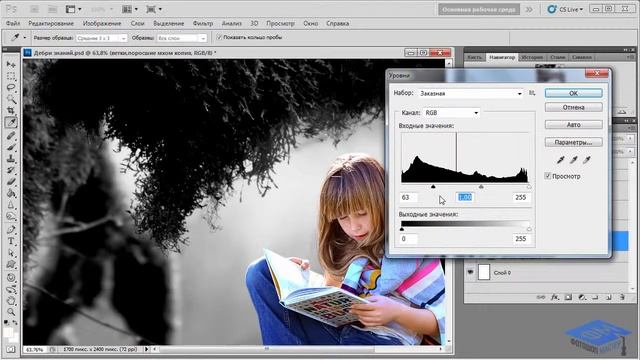Open the Фильтр menu

[203, 23]
